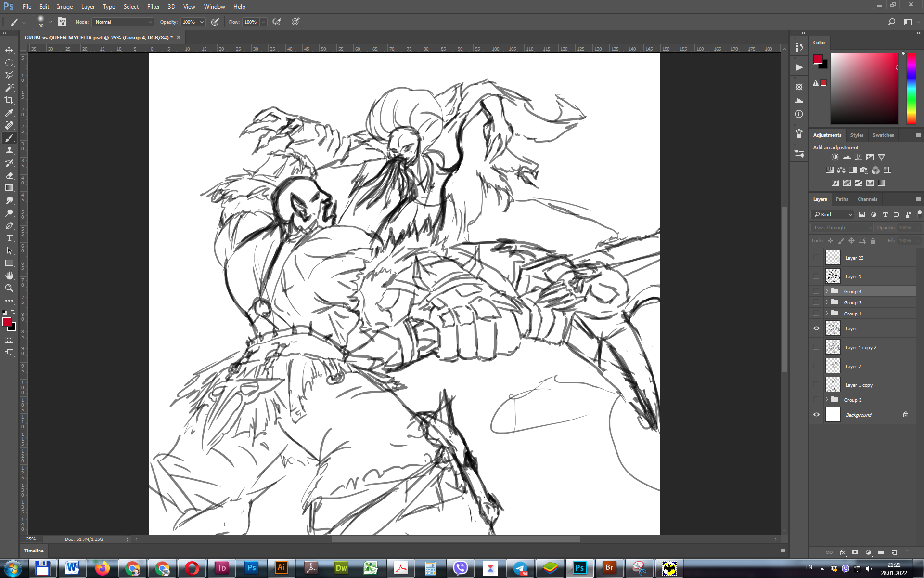924x578 pixels.
Task: Select the Move tool
Action: (9, 50)
